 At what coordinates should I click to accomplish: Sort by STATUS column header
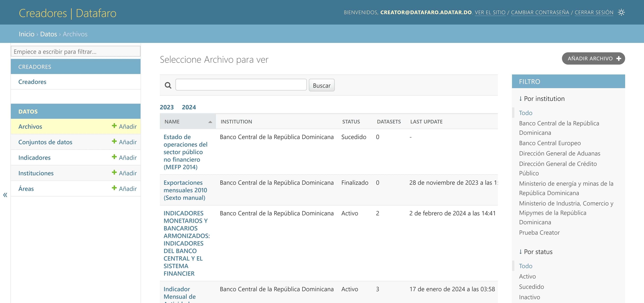[351, 122]
